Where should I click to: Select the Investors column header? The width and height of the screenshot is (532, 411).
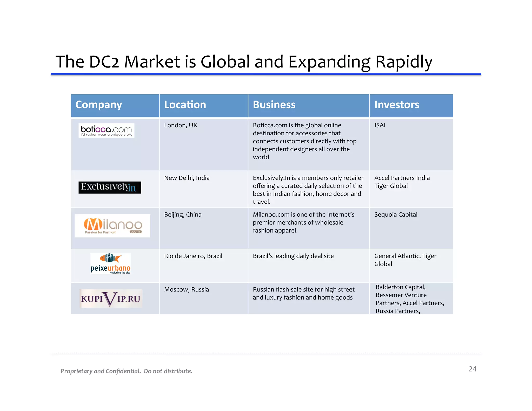(396, 105)
